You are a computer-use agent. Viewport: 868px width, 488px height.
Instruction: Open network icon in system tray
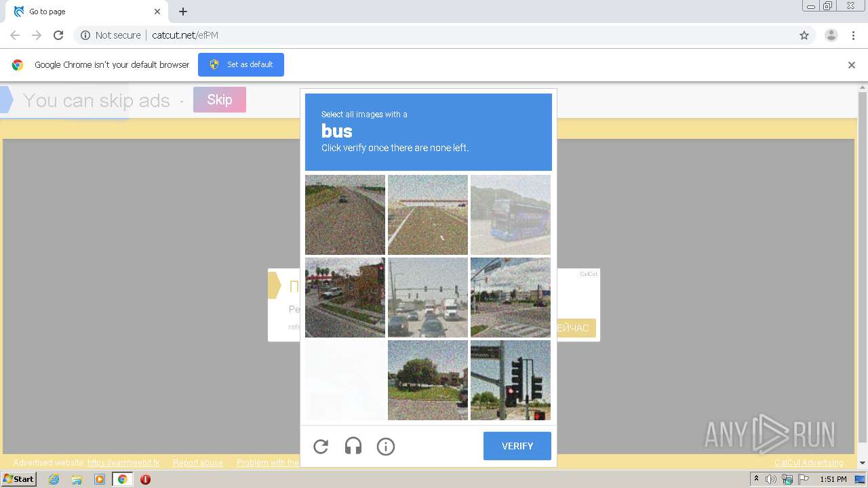[787, 479]
